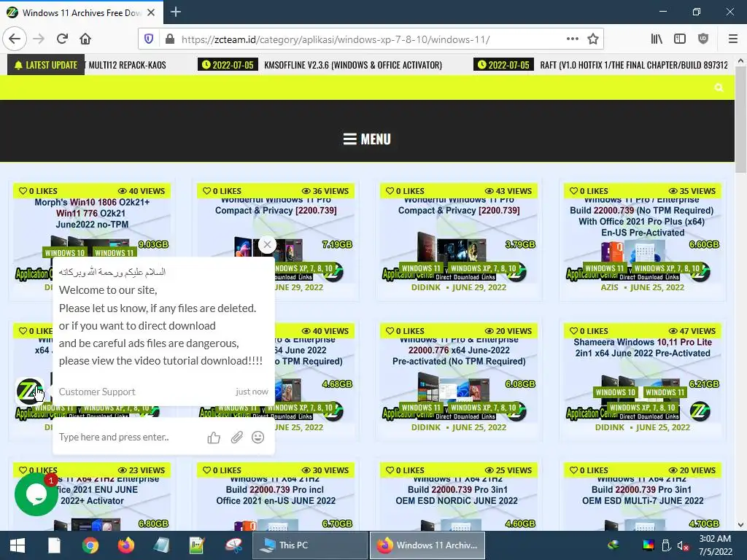Send thumbs up in chat
This screenshot has width=747, height=560.
pos(214,437)
